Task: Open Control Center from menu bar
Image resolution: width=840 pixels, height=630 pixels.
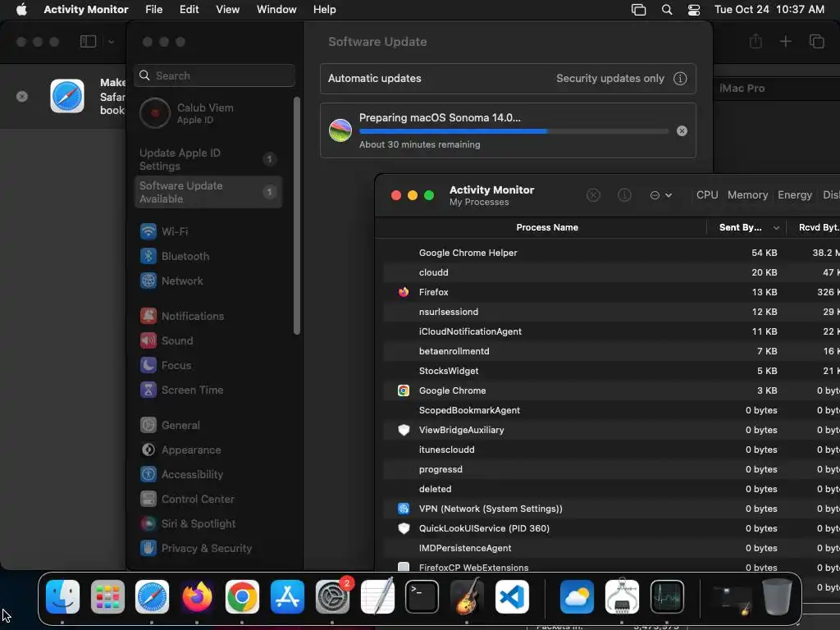Action: coord(694,10)
